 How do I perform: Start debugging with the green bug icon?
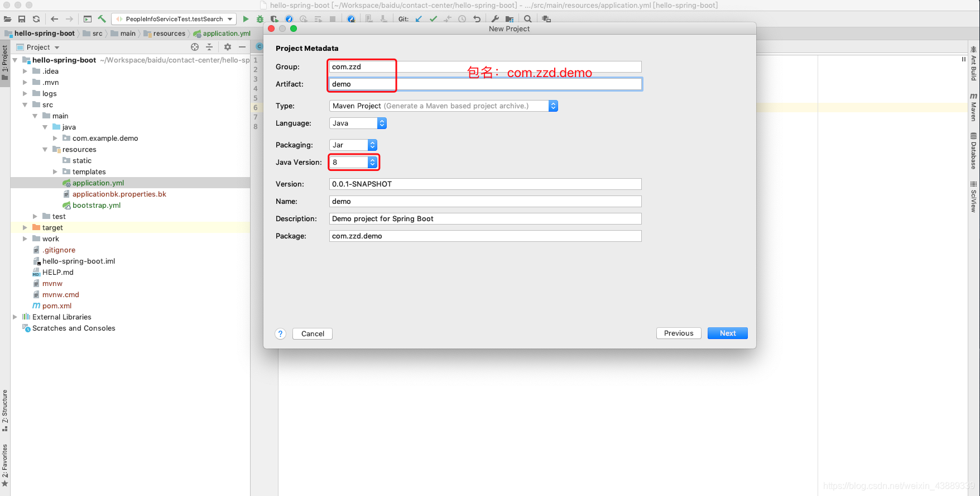(260, 19)
